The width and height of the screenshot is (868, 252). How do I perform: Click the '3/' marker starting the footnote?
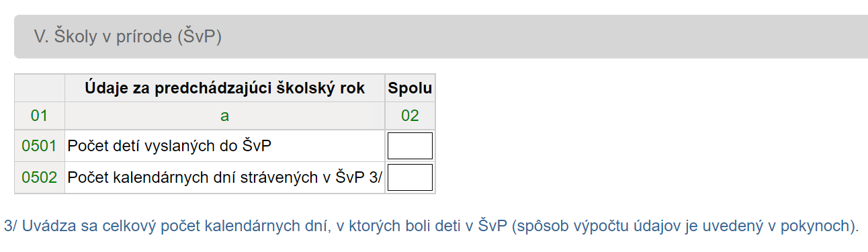pos(11,226)
